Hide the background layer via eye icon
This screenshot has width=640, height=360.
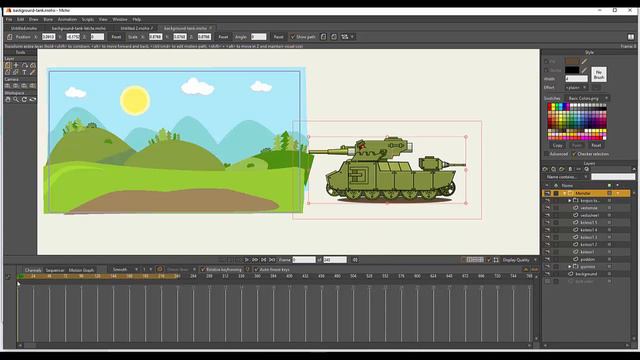click(547, 274)
